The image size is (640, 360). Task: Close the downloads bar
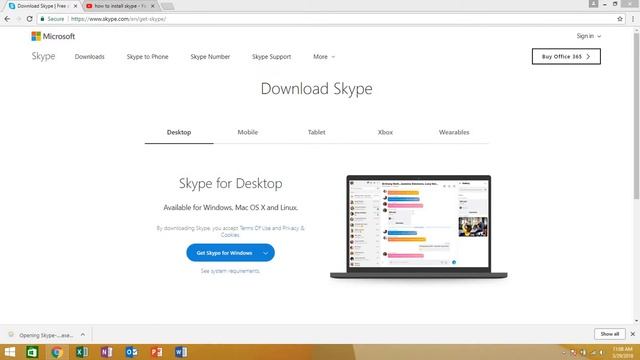[x=633, y=334]
